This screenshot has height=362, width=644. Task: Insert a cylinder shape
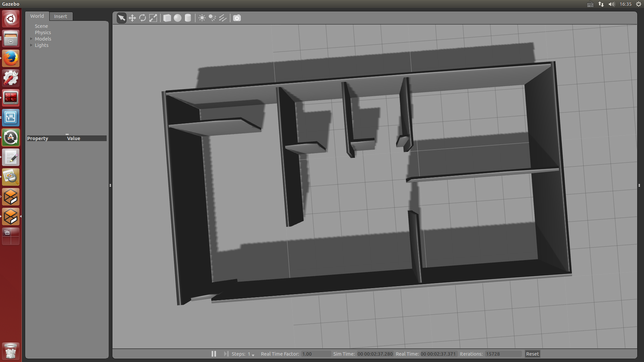click(188, 18)
